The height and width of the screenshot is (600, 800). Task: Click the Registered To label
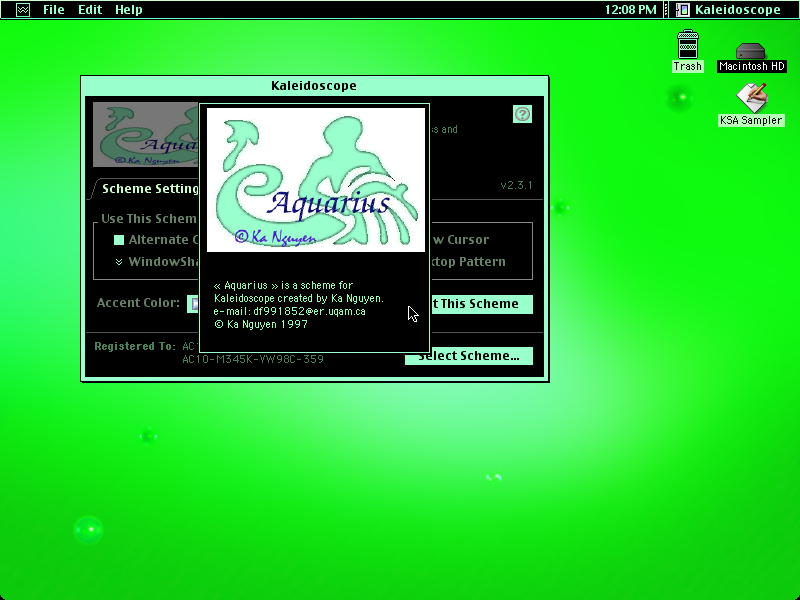135,346
